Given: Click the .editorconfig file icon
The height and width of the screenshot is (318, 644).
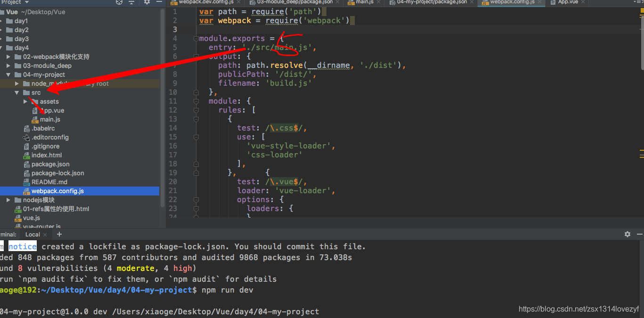Looking at the screenshot, I should 27,138.
